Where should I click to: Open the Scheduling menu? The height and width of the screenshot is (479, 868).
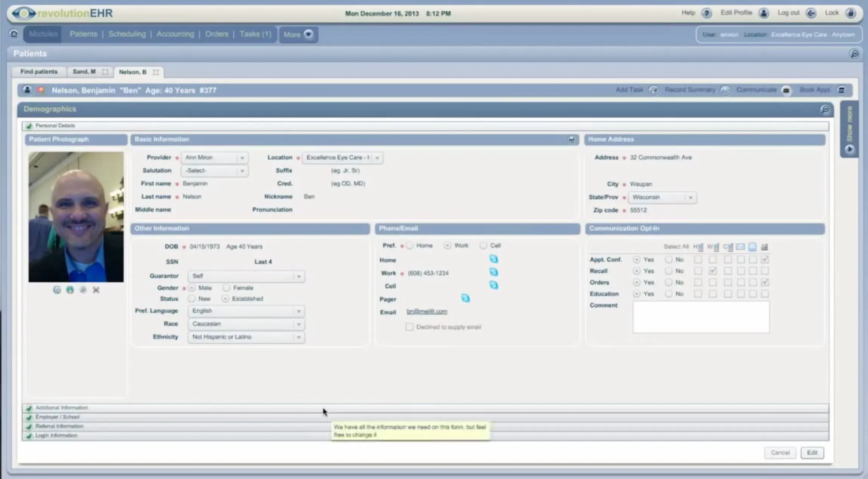pyautogui.click(x=127, y=34)
